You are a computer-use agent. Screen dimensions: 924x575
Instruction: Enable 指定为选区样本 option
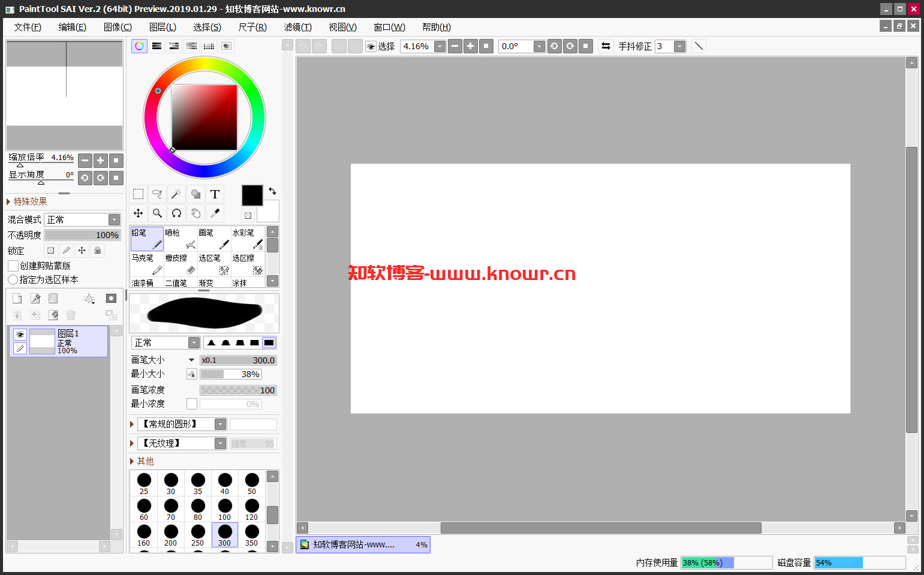13,280
